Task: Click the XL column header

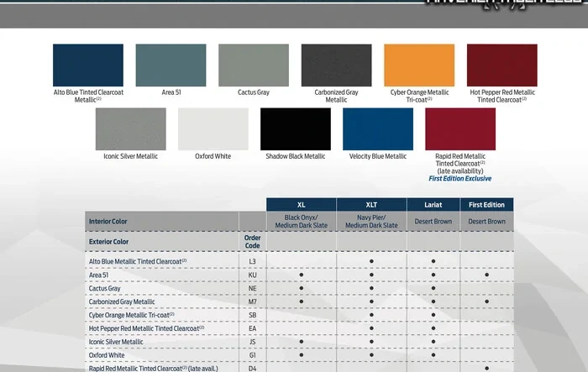Action: (302, 205)
